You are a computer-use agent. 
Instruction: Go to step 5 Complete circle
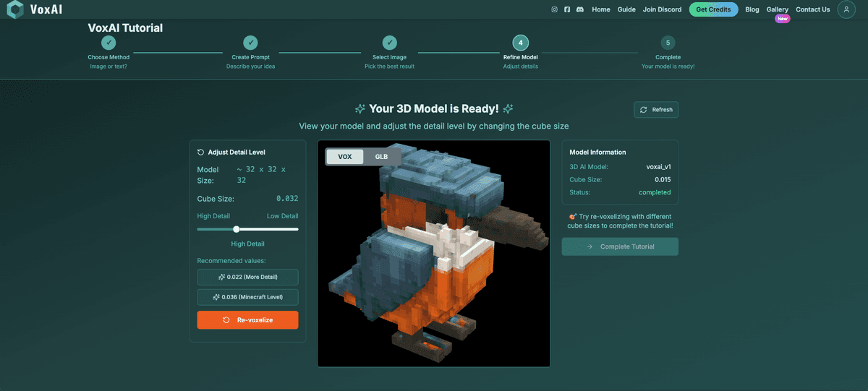[668, 43]
